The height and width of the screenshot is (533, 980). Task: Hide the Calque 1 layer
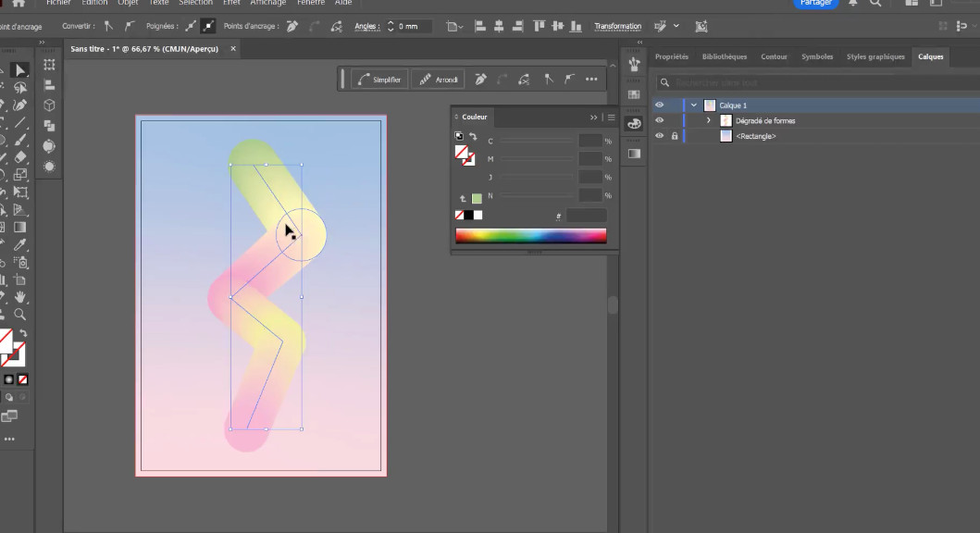[660, 105]
